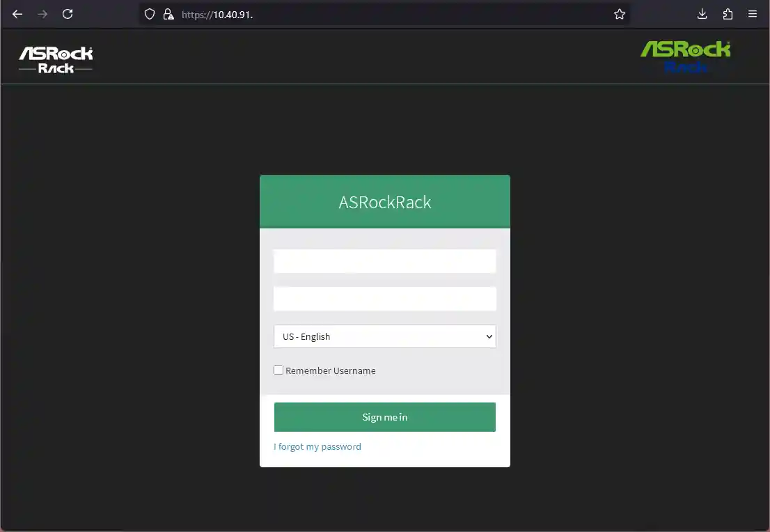Open the I forgot my password link
The height and width of the screenshot is (532, 770).
317,446
